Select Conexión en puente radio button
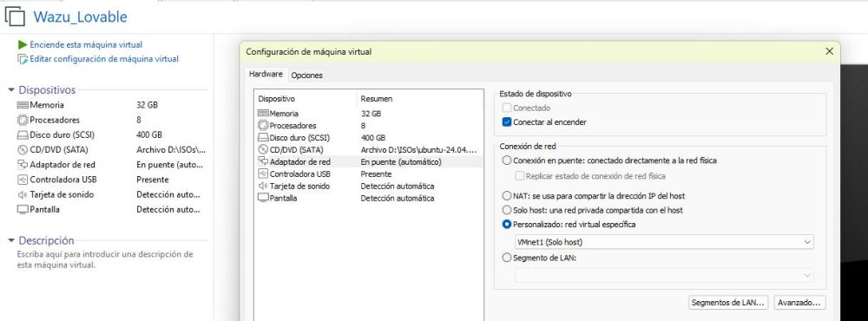The height and width of the screenshot is (321, 868). [x=507, y=160]
